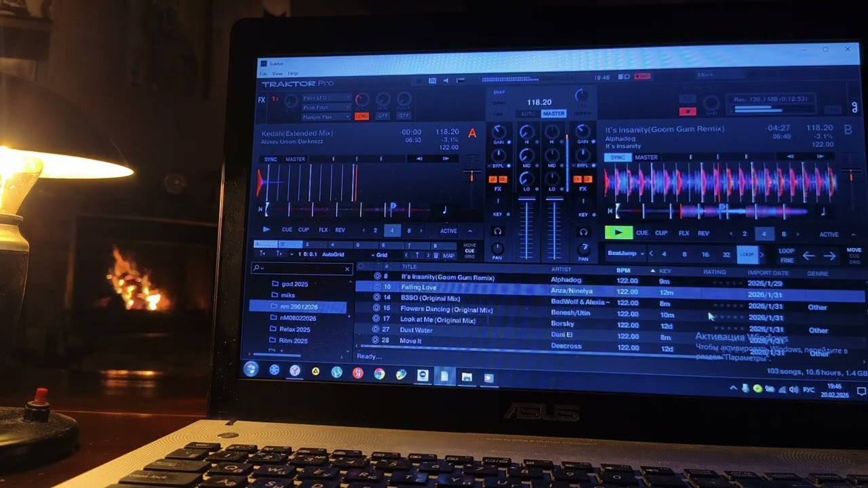Open headphone cue for deck A channel
The height and width of the screenshot is (488, 868).
point(498,232)
